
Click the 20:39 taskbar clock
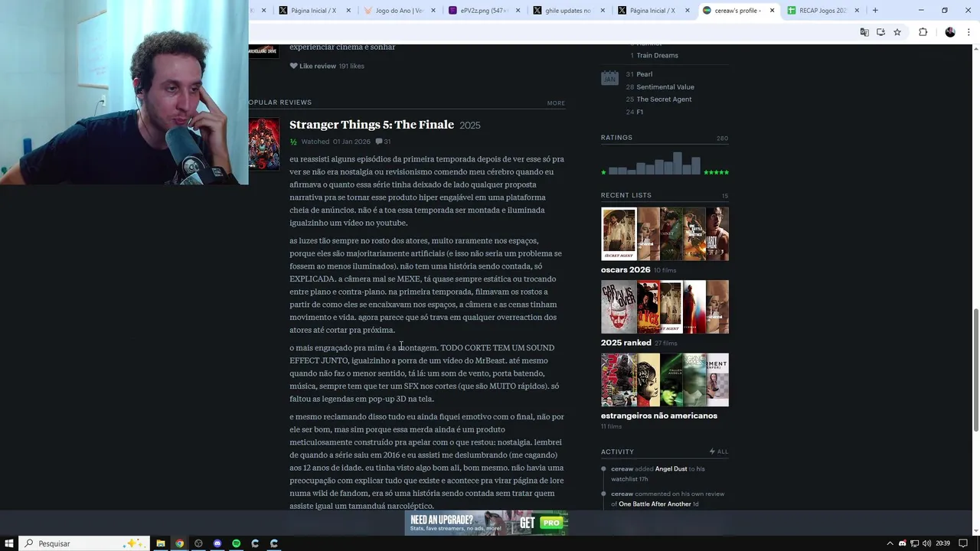[942, 543]
